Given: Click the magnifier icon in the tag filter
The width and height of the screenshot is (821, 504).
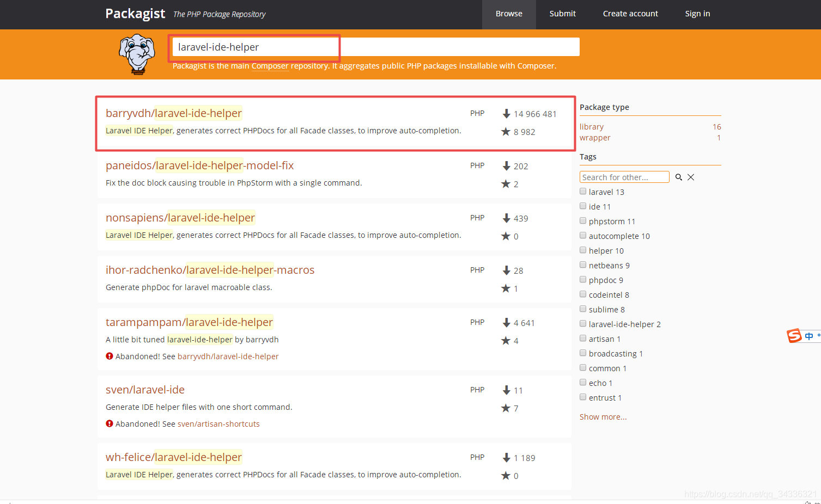Looking at the screenshot, I should coord(678,177).
